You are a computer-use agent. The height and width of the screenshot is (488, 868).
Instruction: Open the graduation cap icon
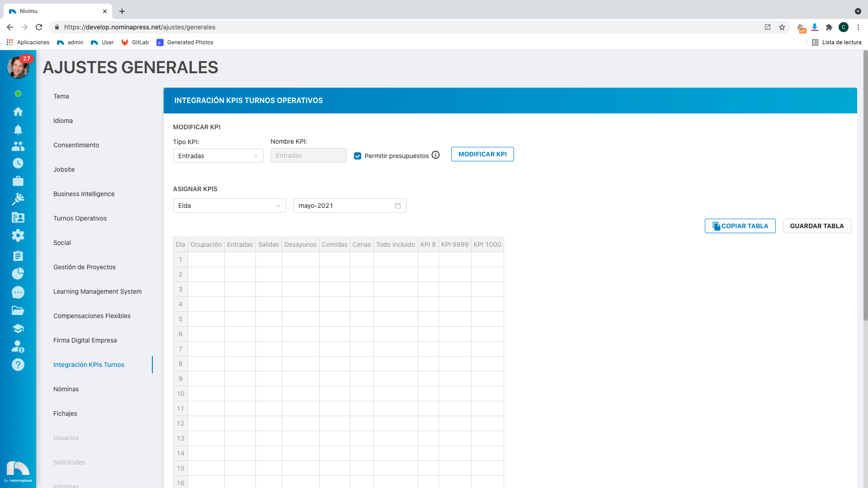pyautogui.click(x=18, y=328)
